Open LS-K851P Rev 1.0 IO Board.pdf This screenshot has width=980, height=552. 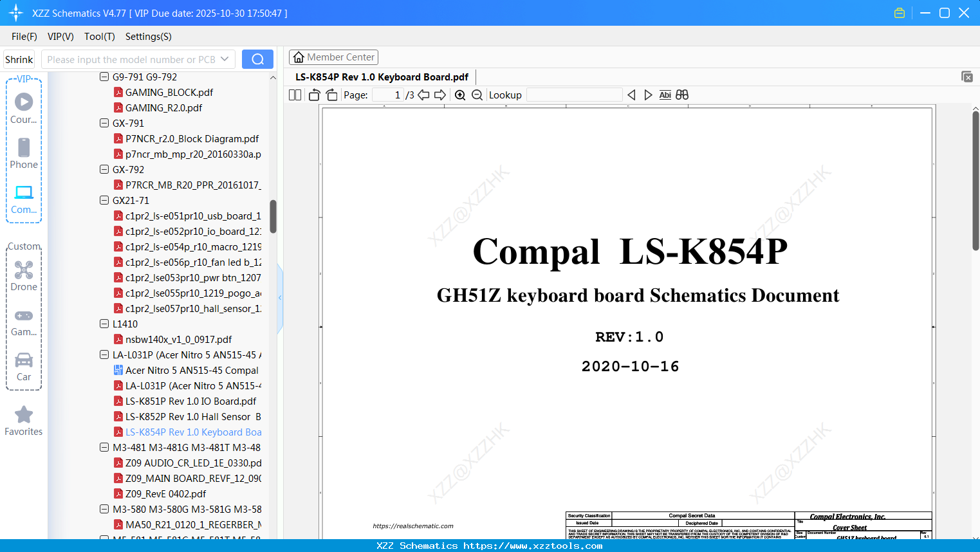pyautogui.click(x=185, y=401)
